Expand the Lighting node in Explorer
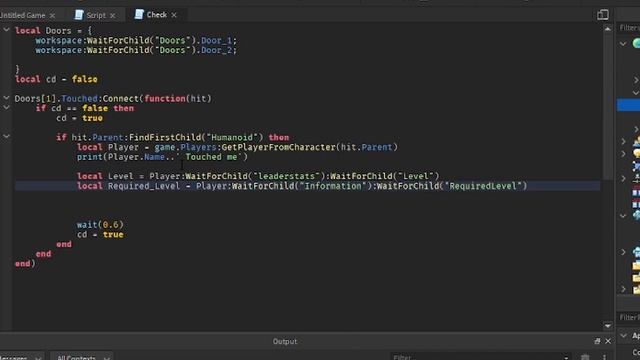 623,154
